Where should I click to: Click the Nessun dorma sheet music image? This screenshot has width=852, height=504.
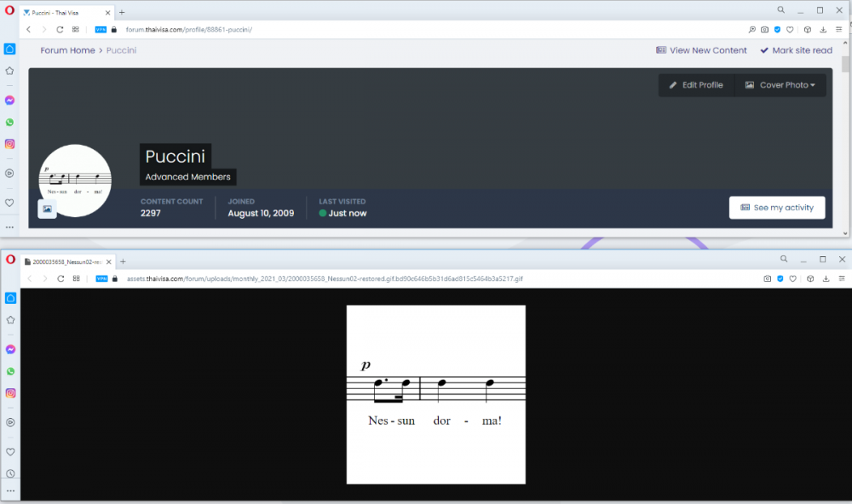click(435, 394)
